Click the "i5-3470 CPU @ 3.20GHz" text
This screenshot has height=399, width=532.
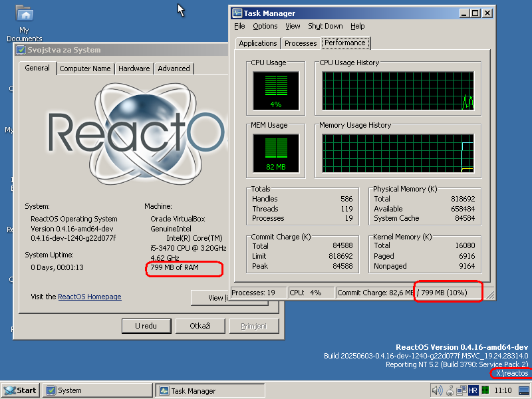188,248
